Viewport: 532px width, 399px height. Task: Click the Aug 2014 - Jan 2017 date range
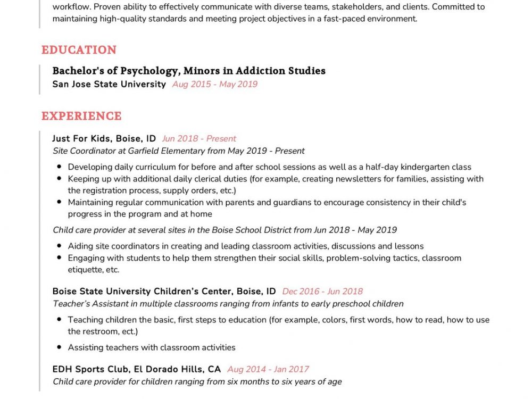pos(268,369)
